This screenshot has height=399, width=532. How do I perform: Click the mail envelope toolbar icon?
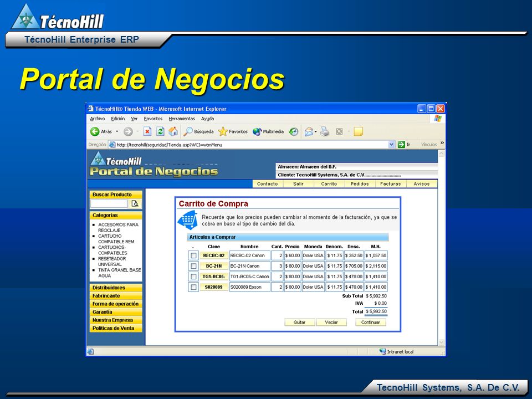click(x=309, y=132)
